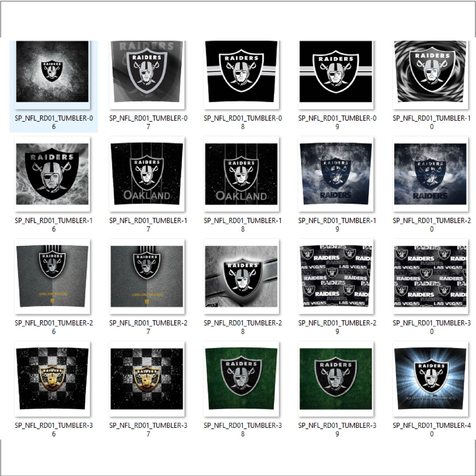Click the file name text 'SP_NFL_RD01_TUMBLER-07'
Viewport: 476px width, 476px height.
pos(148,122)
